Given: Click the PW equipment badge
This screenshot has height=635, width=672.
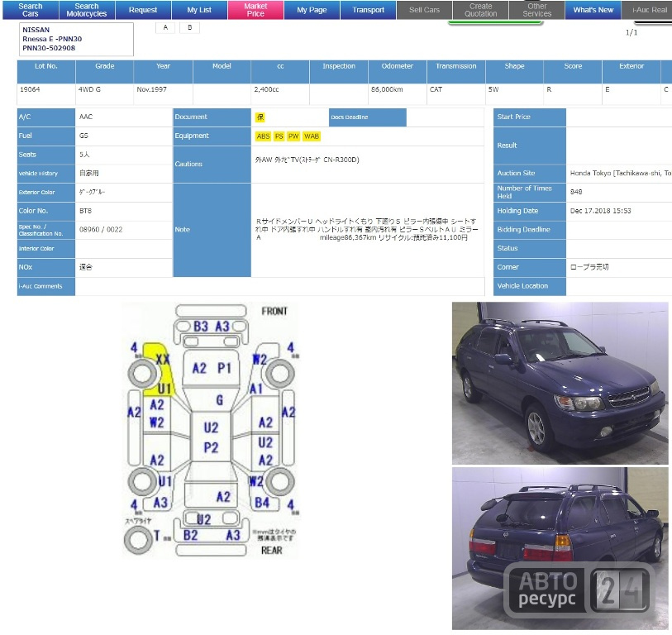Looking at the screenshot, I should coord(293,136).
